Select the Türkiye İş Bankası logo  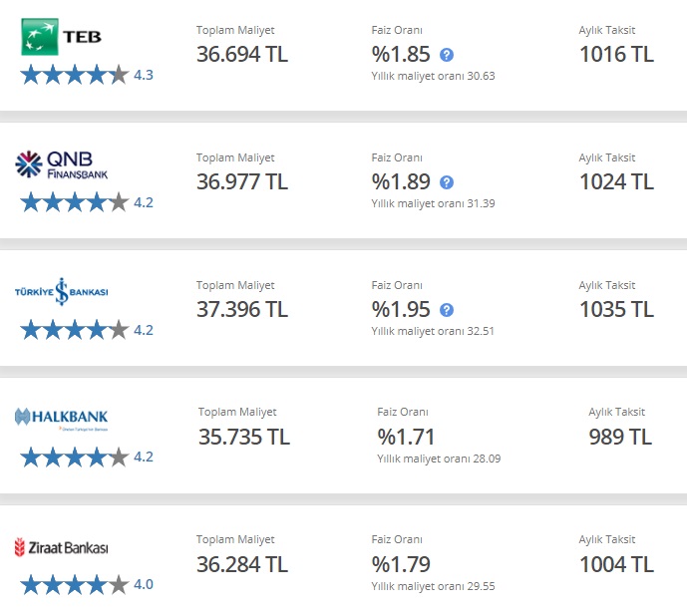(x=62, y=292)
